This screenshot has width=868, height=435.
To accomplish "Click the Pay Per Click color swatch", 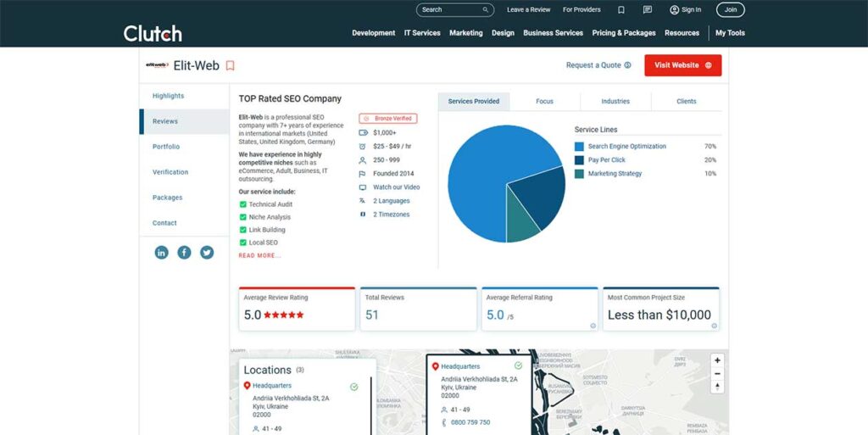I will click(579, 160).
